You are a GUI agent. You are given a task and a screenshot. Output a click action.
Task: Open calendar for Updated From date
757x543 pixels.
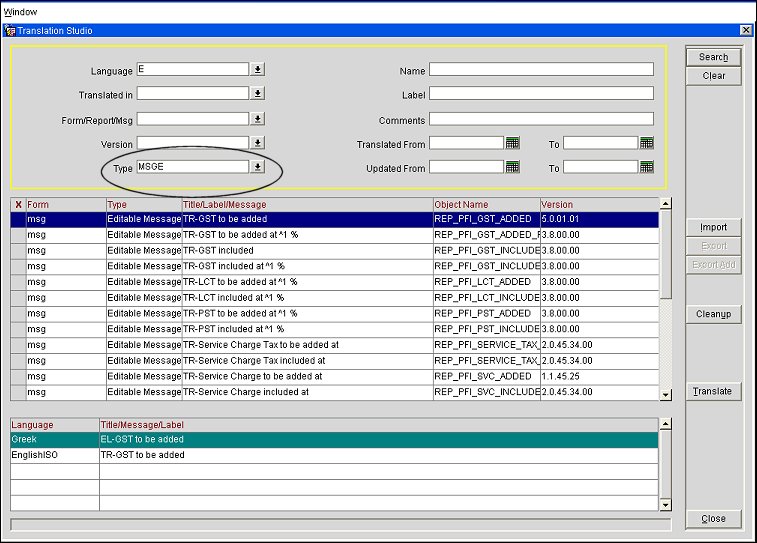click(x=512, y=167)
